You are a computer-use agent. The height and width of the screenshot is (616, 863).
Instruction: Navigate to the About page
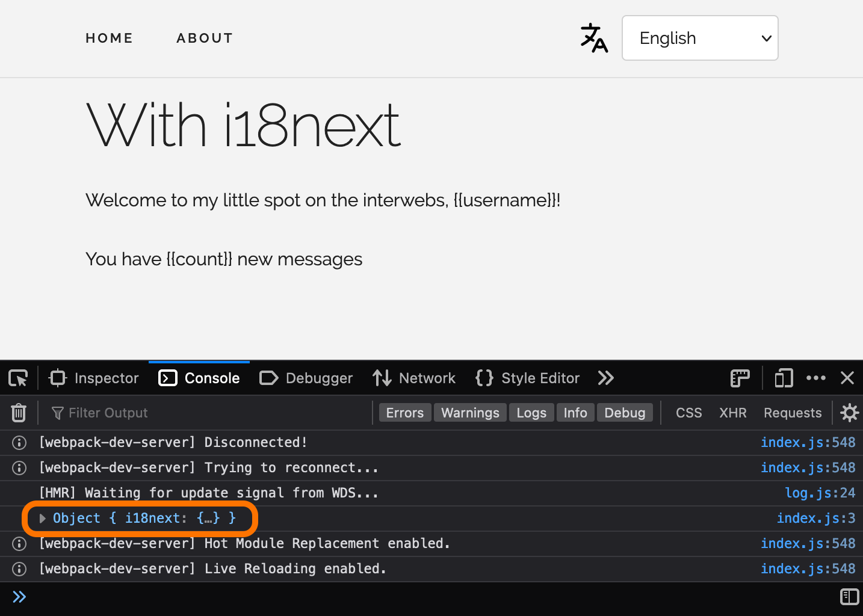205,38
